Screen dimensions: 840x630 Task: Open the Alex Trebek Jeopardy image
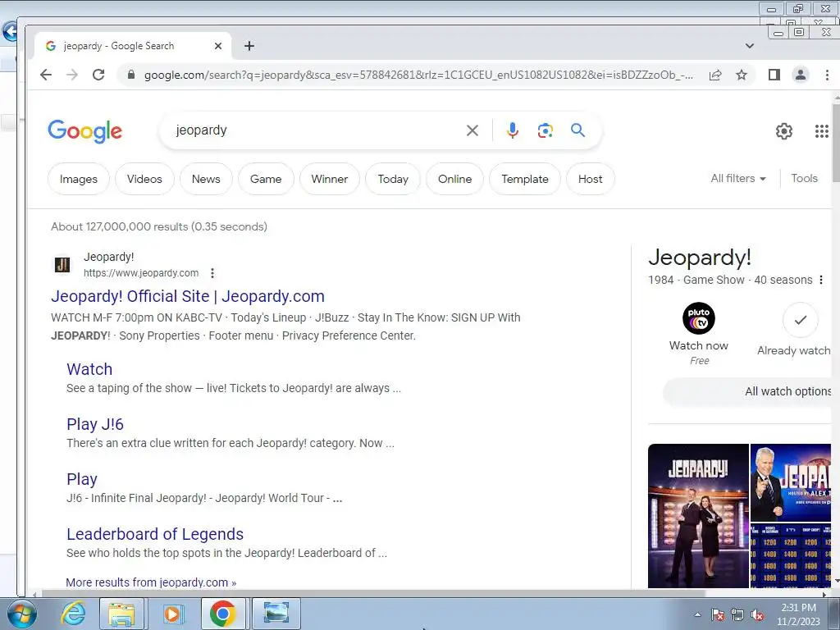pyautogui.click(x=791, y=482)
